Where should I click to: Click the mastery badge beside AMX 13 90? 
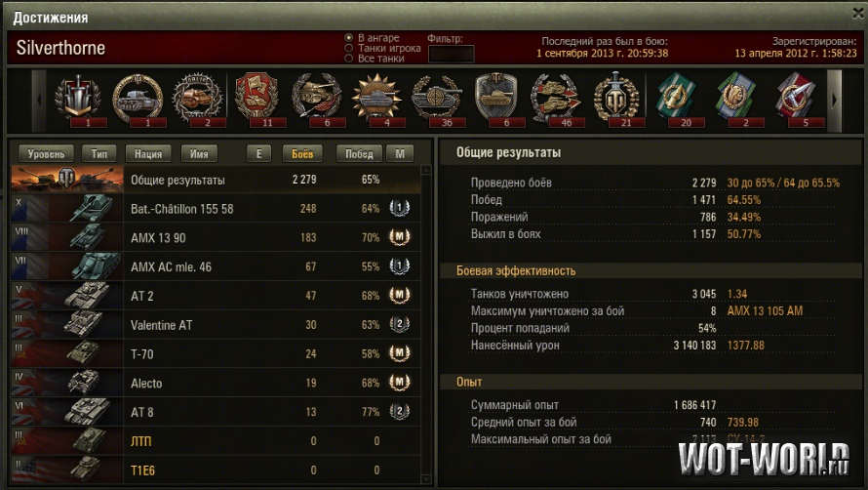(399, 237)
